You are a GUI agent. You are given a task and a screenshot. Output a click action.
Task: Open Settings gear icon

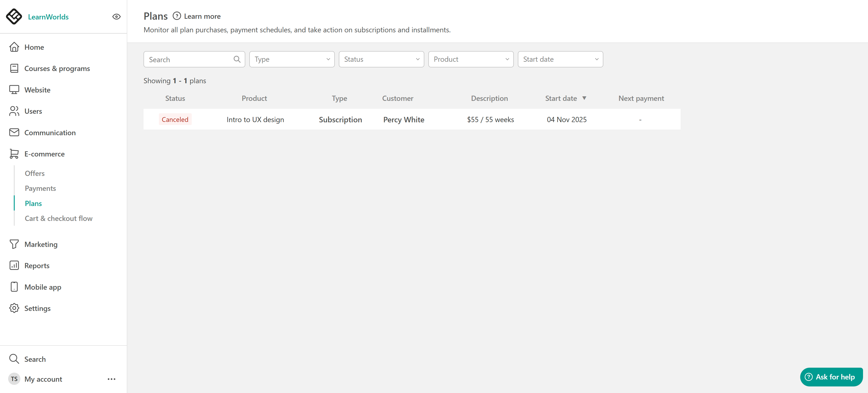(x=14, y=308)
